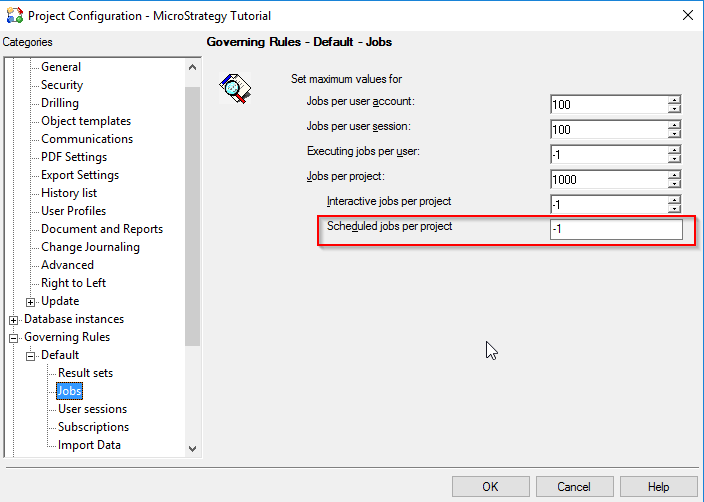Open Object templates settings
Viewport: 704px width, 502px height.
[x=86, y=121]
